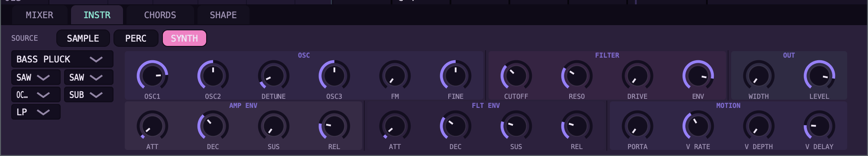This screenshot has width=868, height=156.
Task: Click the MOTION section heading
Action: [729, 106]
